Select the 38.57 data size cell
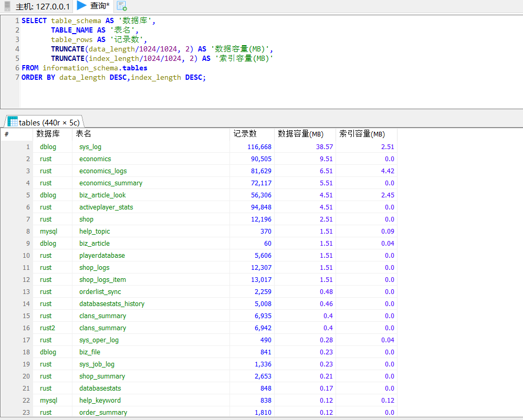 pos(305,147)
